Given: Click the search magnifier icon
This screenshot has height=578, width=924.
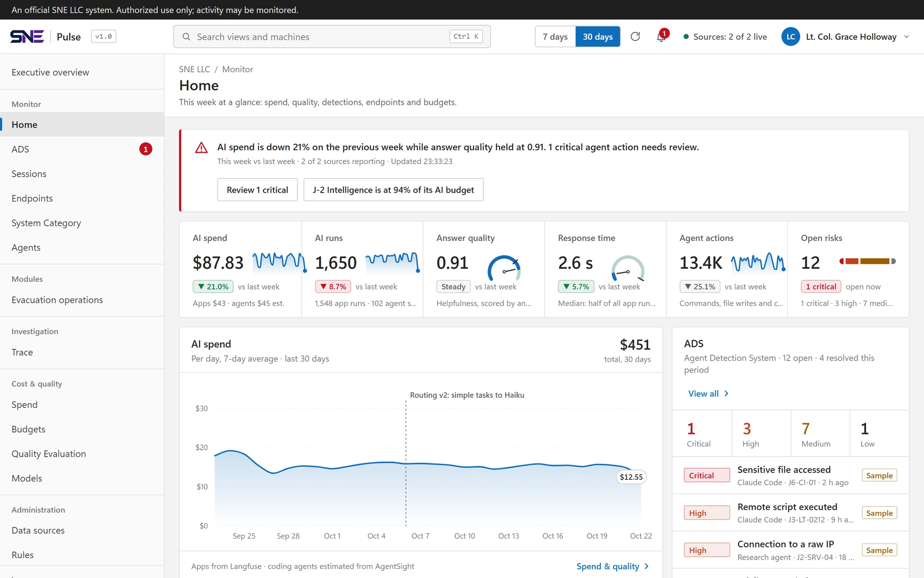Looking at the screenshot, I should (x=186, y=37).
